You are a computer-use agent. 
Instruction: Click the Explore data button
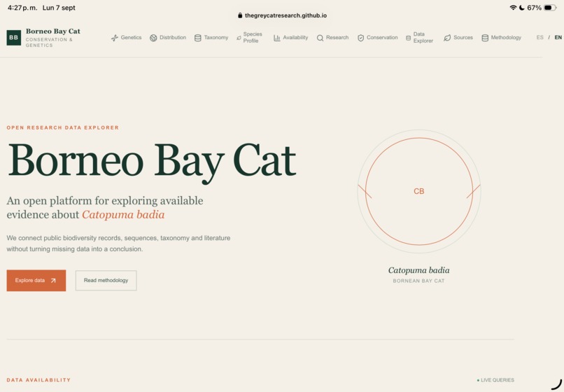click(x=36, y=281)
